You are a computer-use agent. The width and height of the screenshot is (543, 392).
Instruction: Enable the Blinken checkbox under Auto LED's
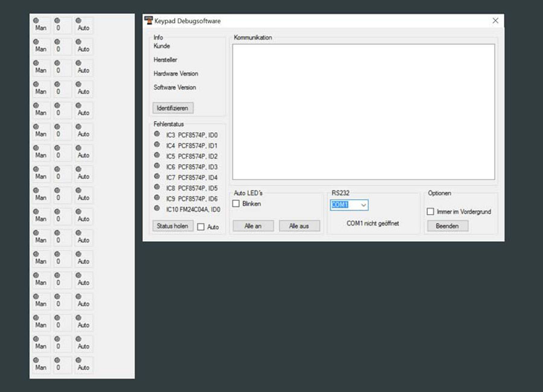[237, 204]
